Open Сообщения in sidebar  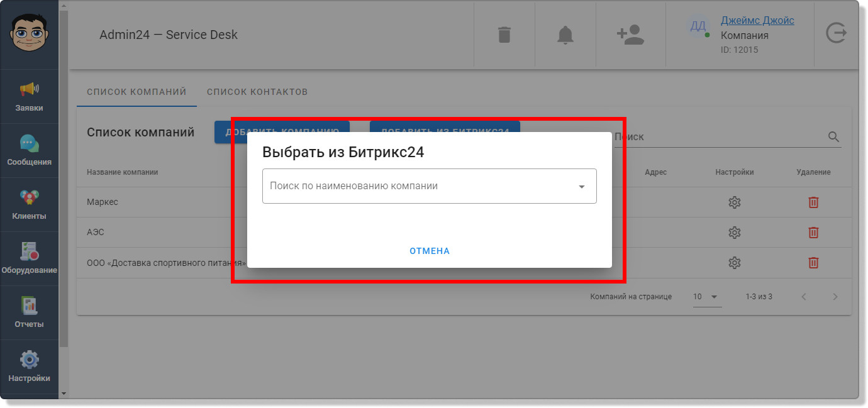30,151
